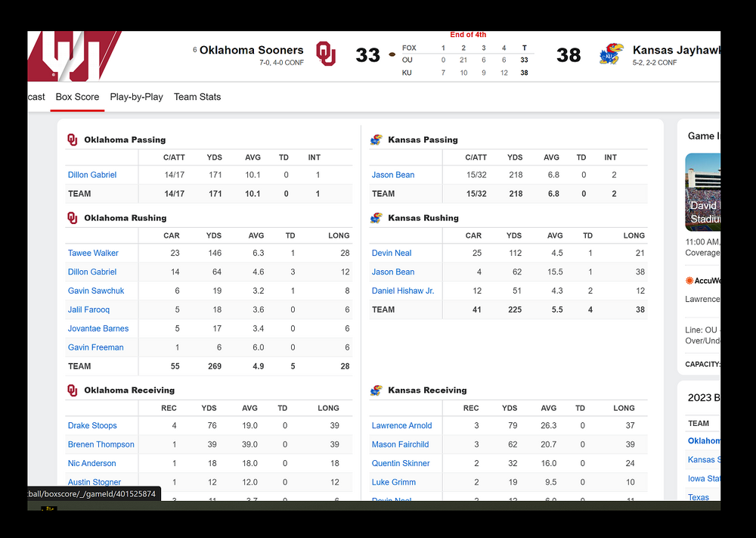Open Daniel Hishaw Jr.'s player page

[x=403, y=291]
